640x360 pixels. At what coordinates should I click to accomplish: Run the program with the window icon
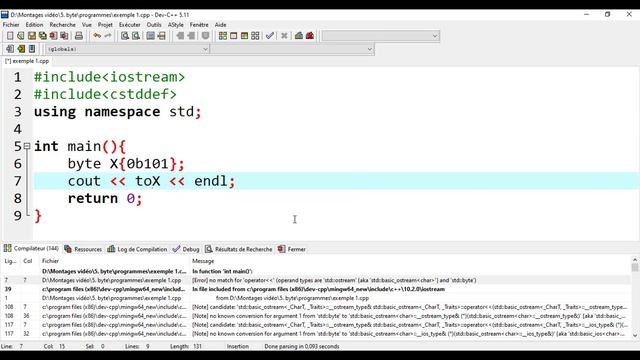point(233,36)
